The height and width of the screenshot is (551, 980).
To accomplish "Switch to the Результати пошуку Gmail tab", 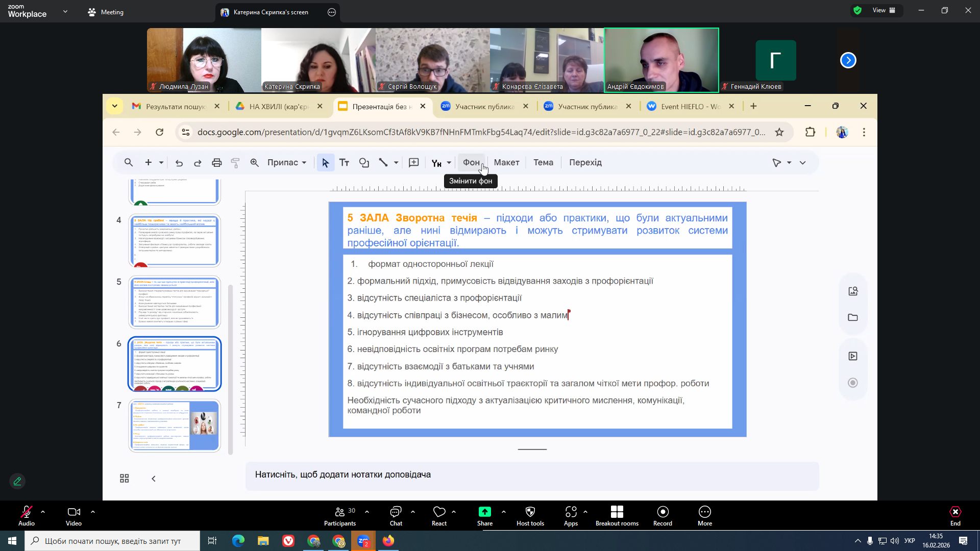I will click(175, 107).
